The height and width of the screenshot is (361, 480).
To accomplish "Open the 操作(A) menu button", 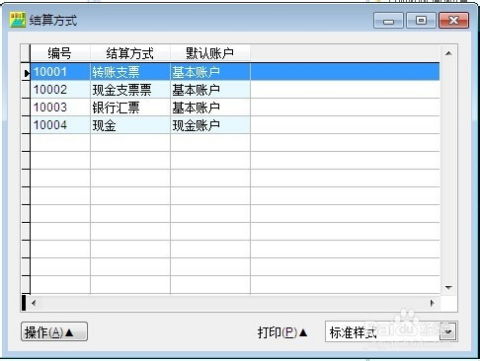I will [x=54, y=332].
